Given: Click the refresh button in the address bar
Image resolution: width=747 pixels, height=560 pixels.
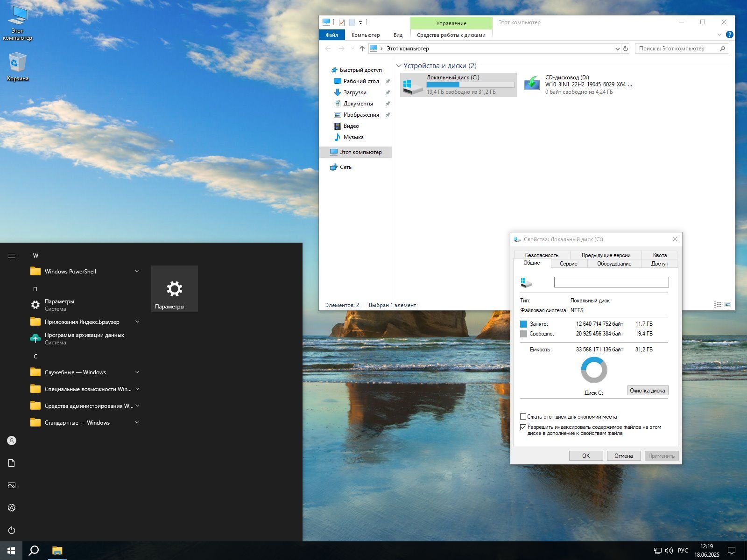Looking at the screenshot, I should pos(626,49).
